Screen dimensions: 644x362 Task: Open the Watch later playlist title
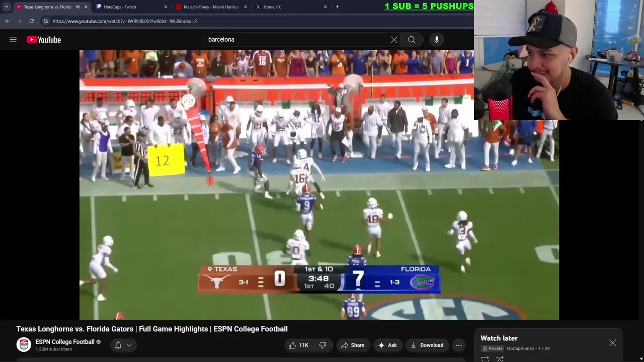coord(499,338)
